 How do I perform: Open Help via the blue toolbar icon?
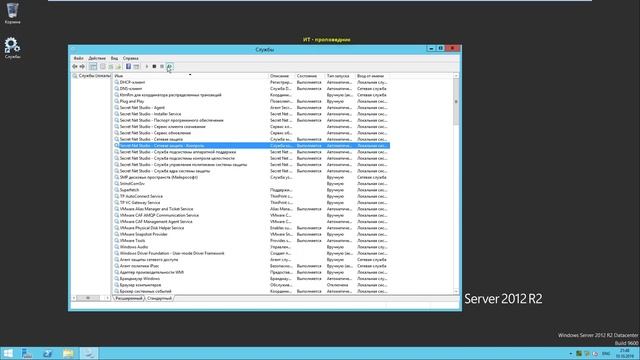[128, 67]
